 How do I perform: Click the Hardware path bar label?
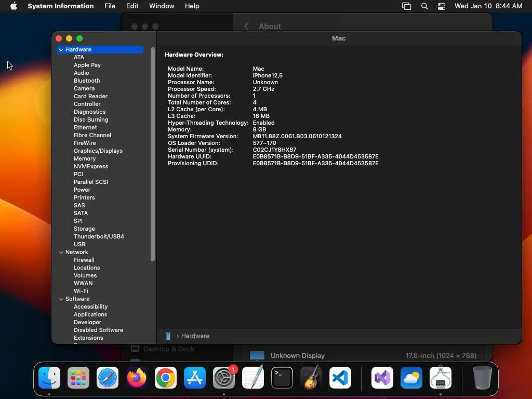click(195, 336)
